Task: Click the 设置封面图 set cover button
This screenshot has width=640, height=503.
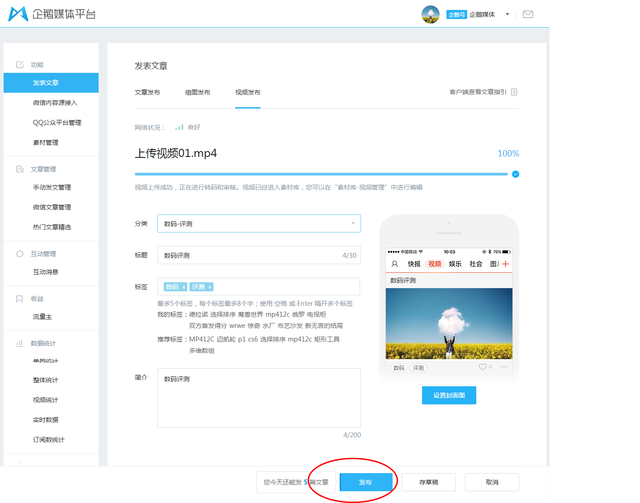Action: tap(448, 396)
